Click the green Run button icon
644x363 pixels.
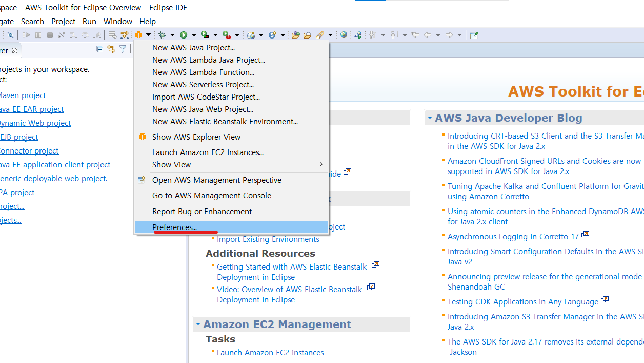click(184, 35)
